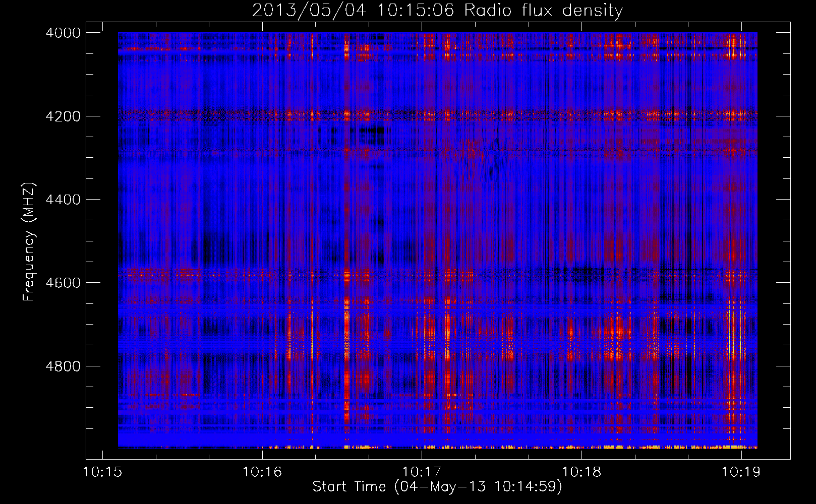Click the plot title "2013/05/04 10:15:06 Radio flux density"
The width and height of the screenshot is (816, 504).
[x=437, y=11]
